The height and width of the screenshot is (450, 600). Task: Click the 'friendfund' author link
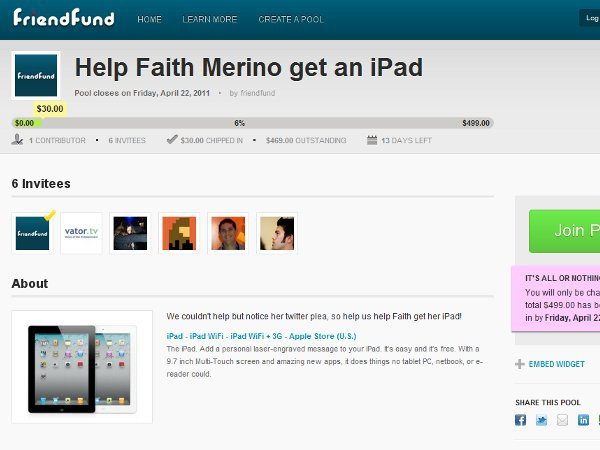coord(258,93)
